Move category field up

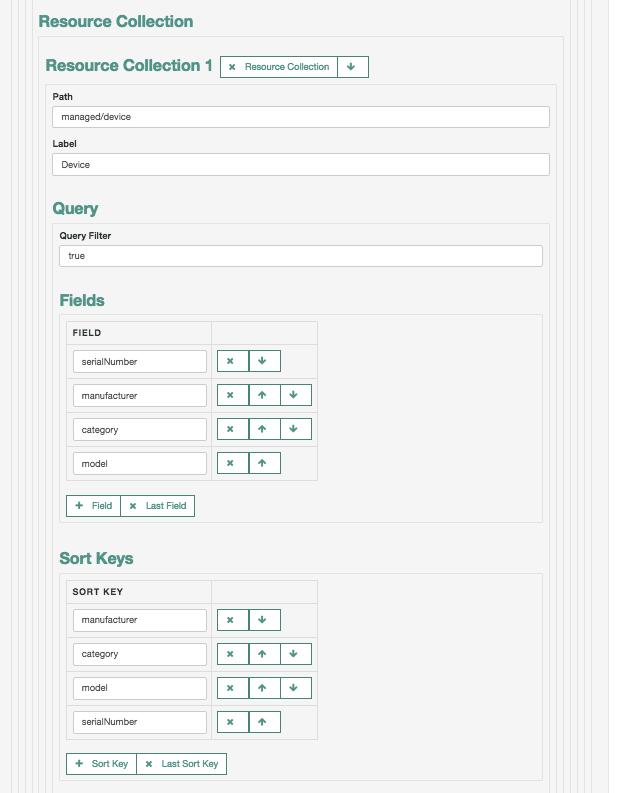click(264, 429)
